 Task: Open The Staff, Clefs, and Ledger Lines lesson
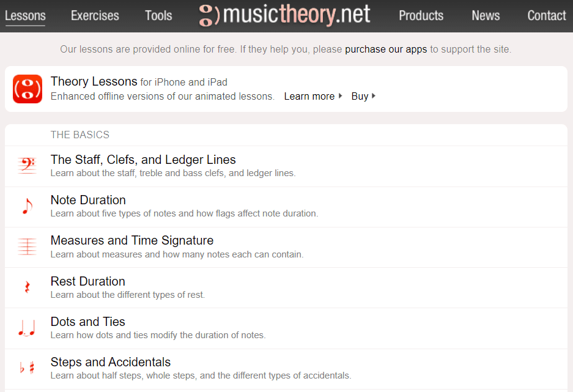(x=143, y=159)
